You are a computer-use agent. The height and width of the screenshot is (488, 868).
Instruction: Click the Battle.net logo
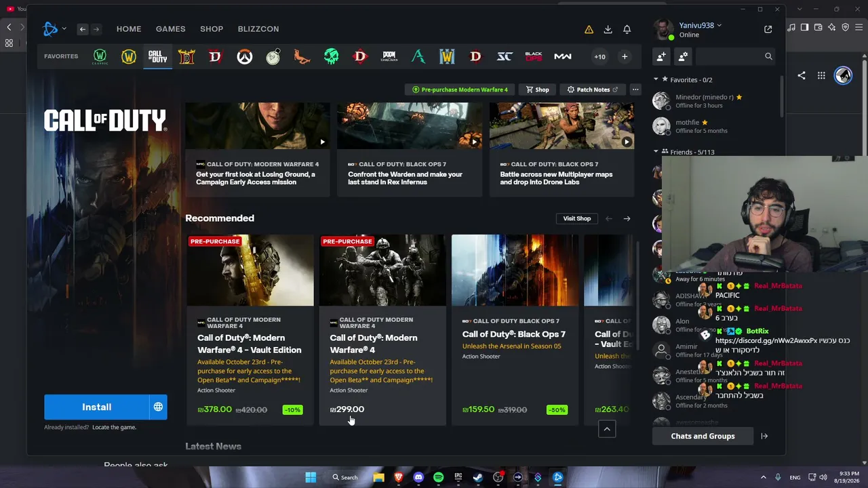[51, 28]
